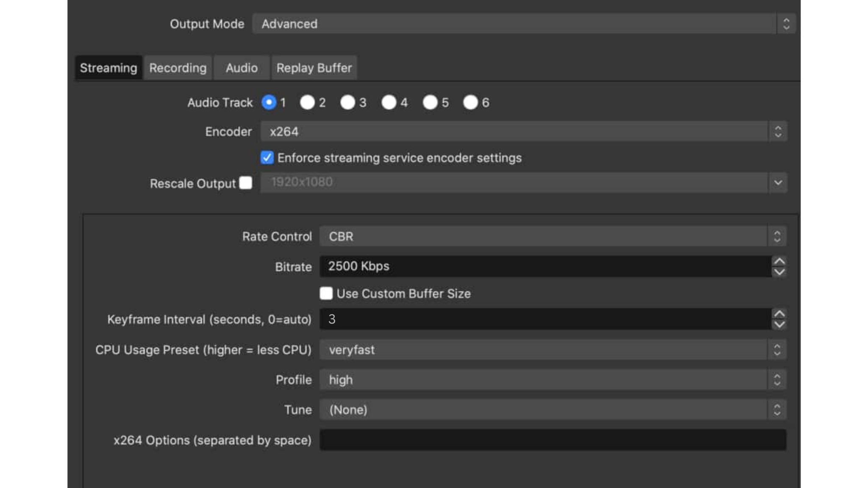Enable Use Custom Buffer Size checkbox
Viewport: 868px width, 488px height.
click(x=325, y=293)
